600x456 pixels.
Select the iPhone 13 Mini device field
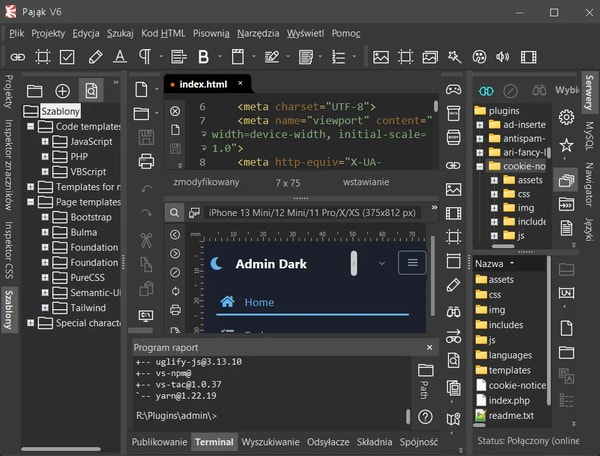312,213
